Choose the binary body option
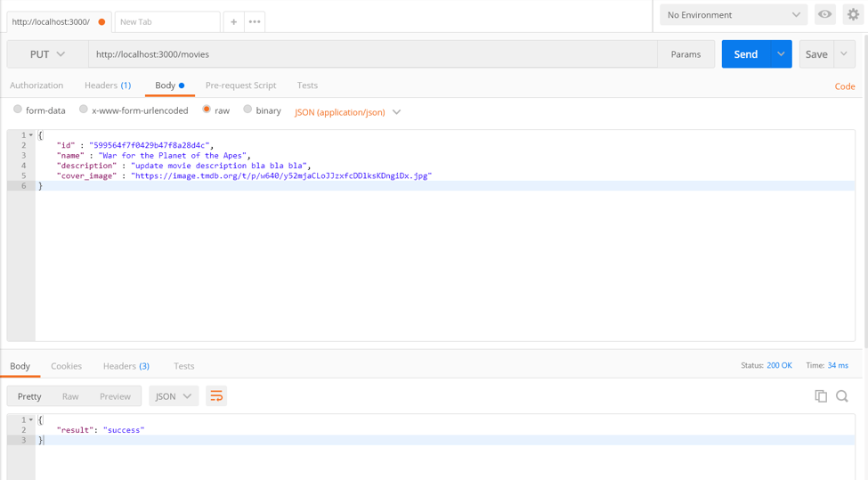This screenshot has height=480, width=868. (248, 110)
